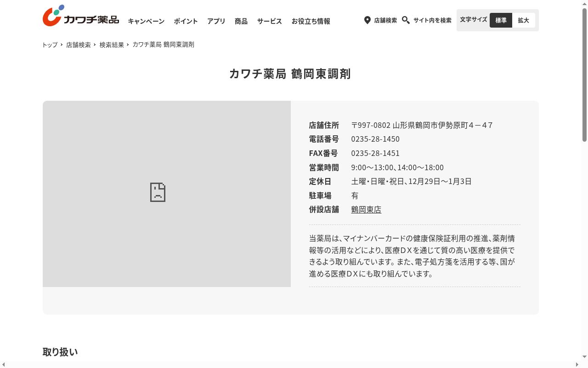Click the parking value 有
The image size is (588, 368).
coord(355,195)
